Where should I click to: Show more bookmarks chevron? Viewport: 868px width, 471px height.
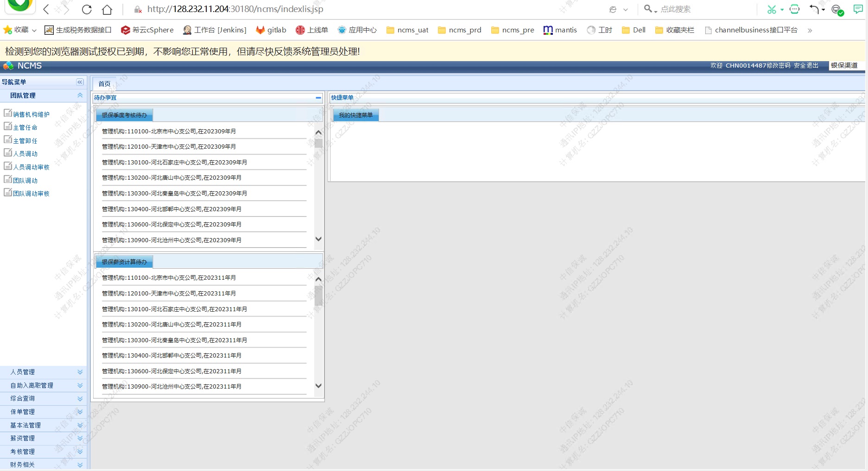pyautogui.click(x=810, y=31)
